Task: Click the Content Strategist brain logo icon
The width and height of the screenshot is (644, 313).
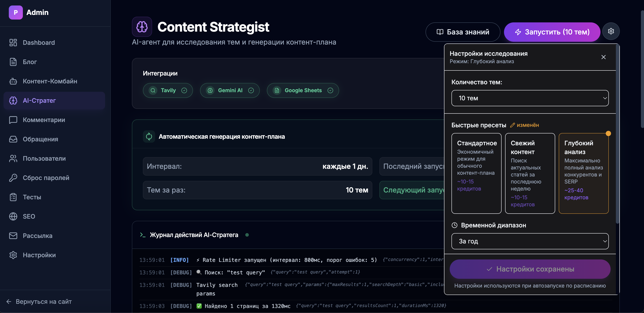Action: click(x=142, y=27)
